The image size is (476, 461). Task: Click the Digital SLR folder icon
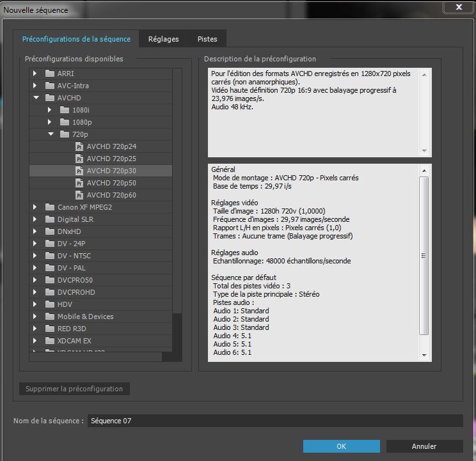49,219
